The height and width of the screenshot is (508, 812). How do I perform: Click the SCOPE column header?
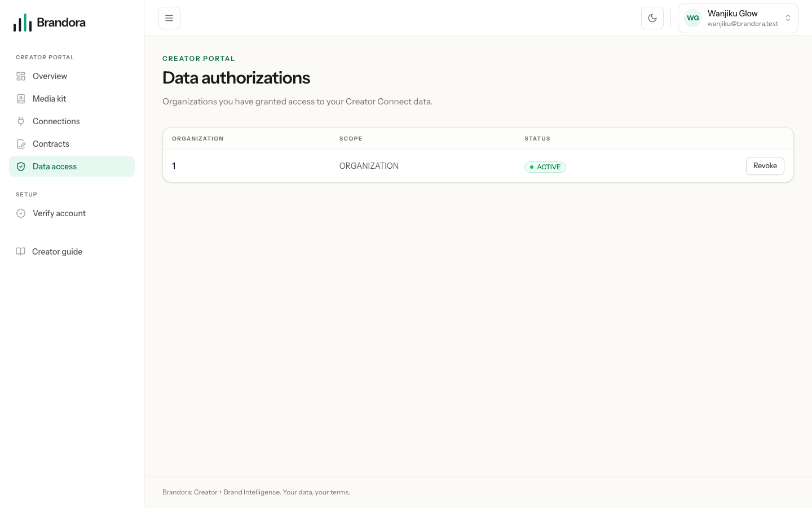click(x=351, y=139)
